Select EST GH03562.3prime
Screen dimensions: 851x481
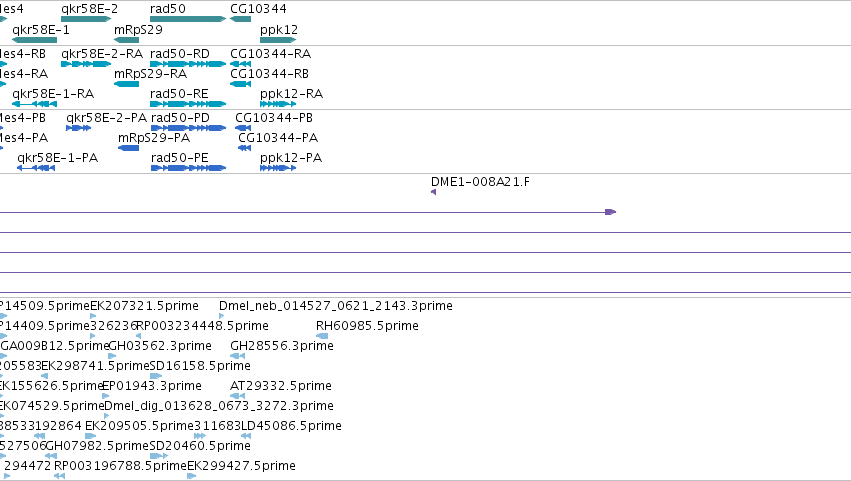112,356
